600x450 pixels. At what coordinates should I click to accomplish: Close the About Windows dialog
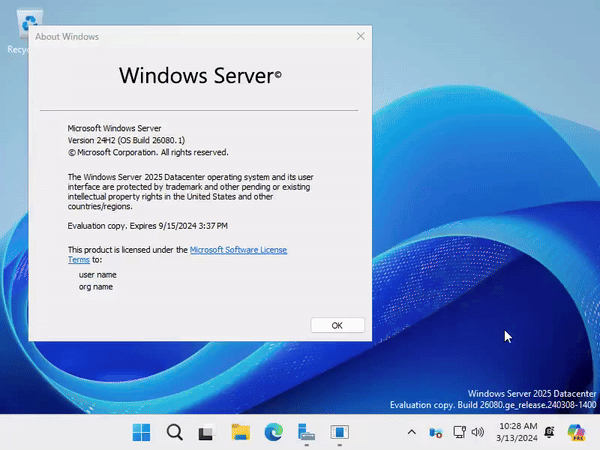(x=360, y=36)
